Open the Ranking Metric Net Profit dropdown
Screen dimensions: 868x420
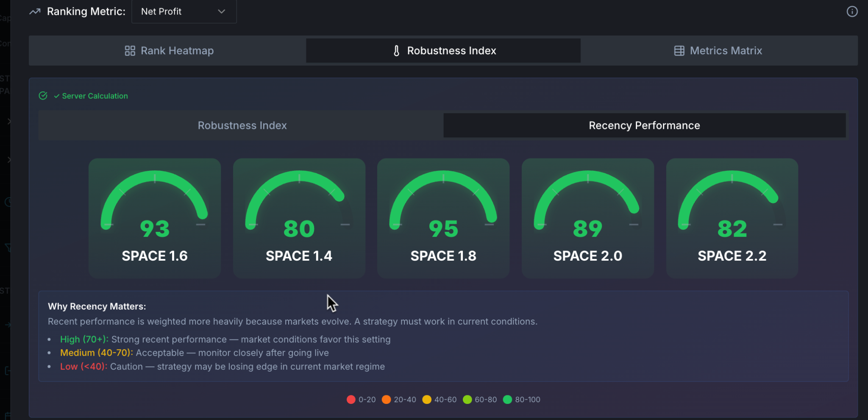[184, 11]
